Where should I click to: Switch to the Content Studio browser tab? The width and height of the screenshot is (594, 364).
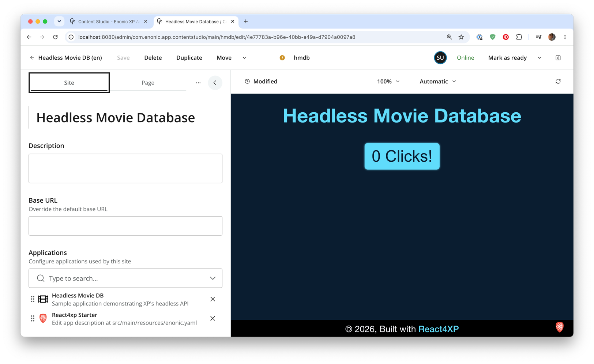(x=109, y=22)
